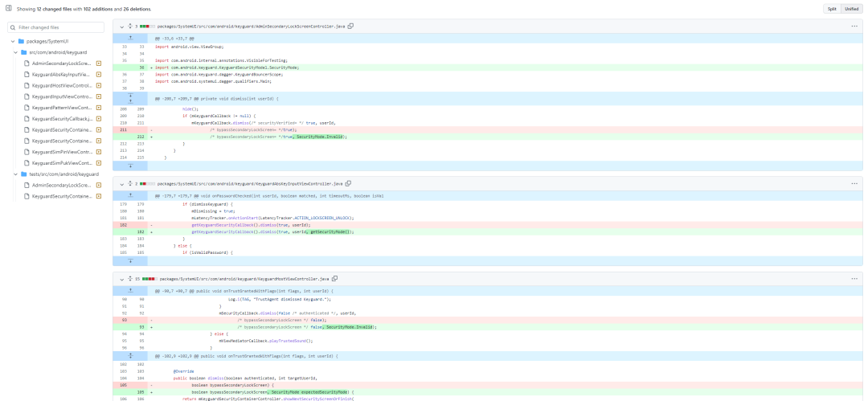This screenshot has width=868, height=401.
Task: Copy the KeyguardHostViewController.java file path
Action: click(335, 279)
